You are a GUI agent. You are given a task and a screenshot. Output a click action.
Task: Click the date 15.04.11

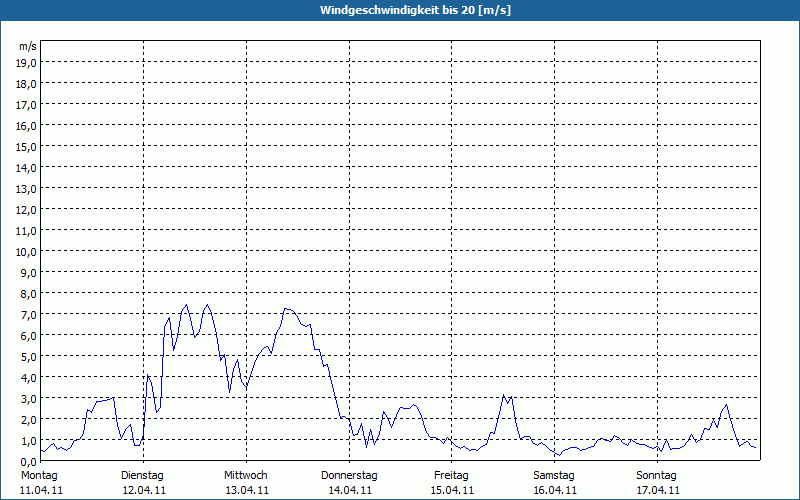tap(452, 491)
